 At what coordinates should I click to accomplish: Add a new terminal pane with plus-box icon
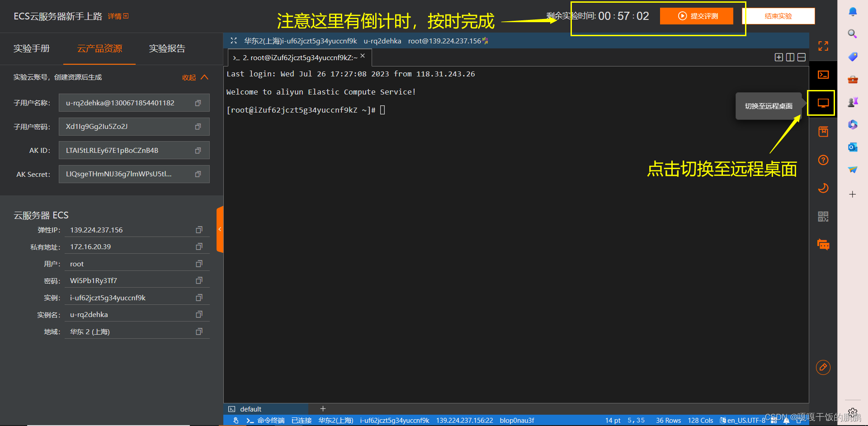778,57
